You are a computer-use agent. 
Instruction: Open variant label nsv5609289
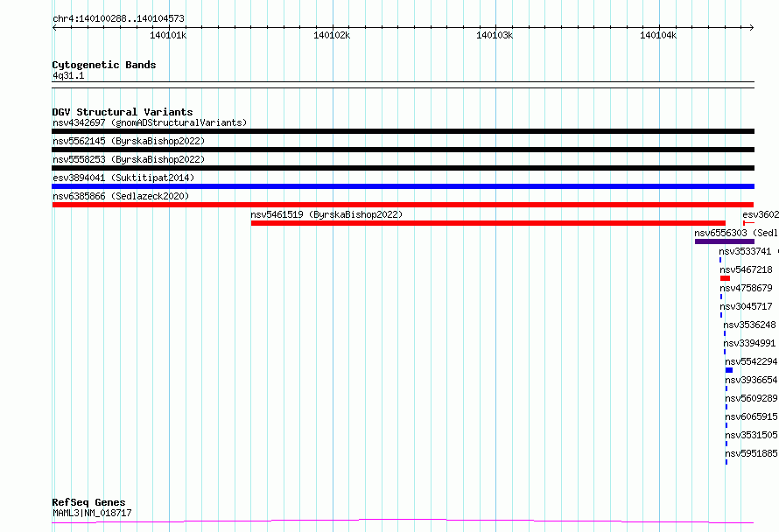click(751, 398)
